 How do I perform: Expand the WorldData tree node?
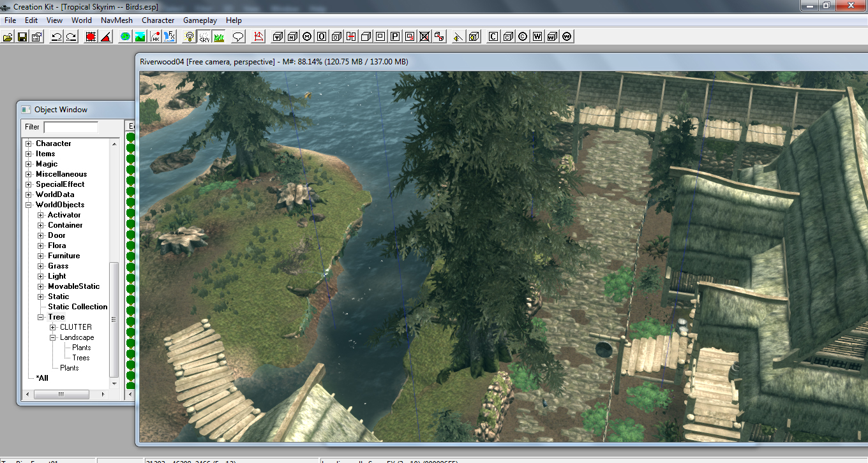point(29,195)
